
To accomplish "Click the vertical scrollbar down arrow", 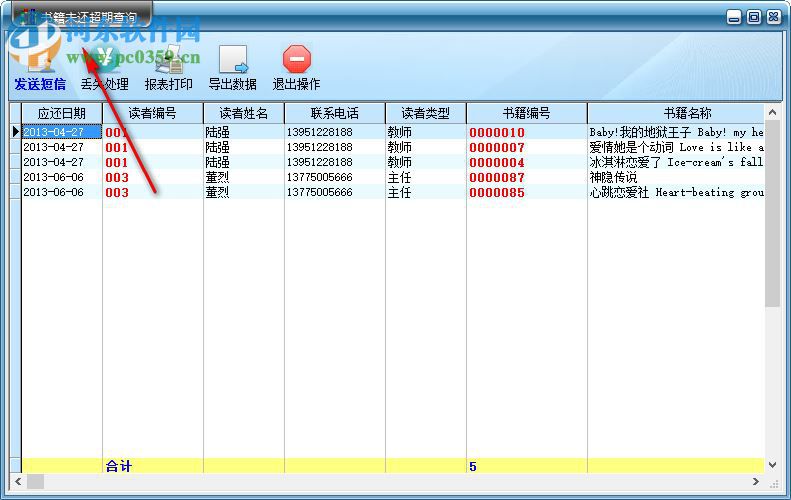I will tap(772, 465).
